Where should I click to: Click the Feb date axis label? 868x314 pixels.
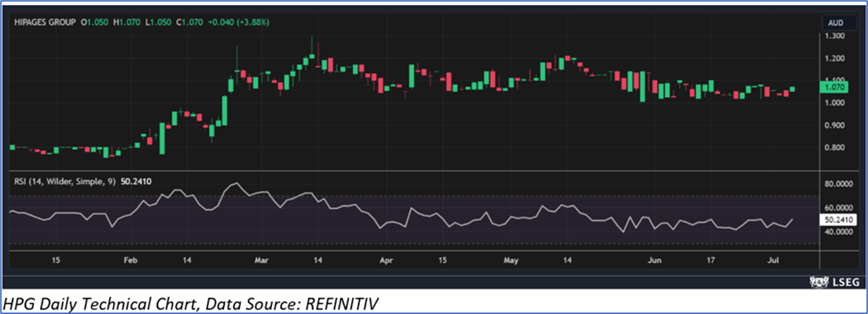pyautogui.click(x=131, y=259)
